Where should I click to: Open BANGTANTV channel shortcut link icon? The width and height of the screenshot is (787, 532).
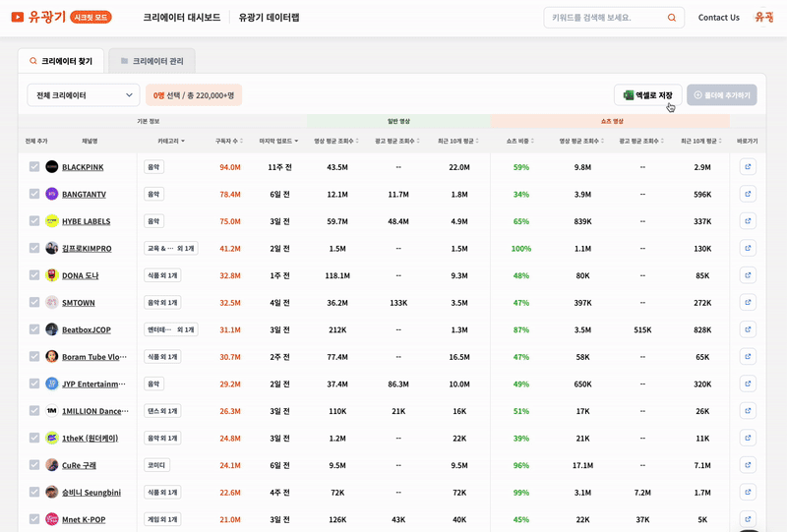pos(748,195)
